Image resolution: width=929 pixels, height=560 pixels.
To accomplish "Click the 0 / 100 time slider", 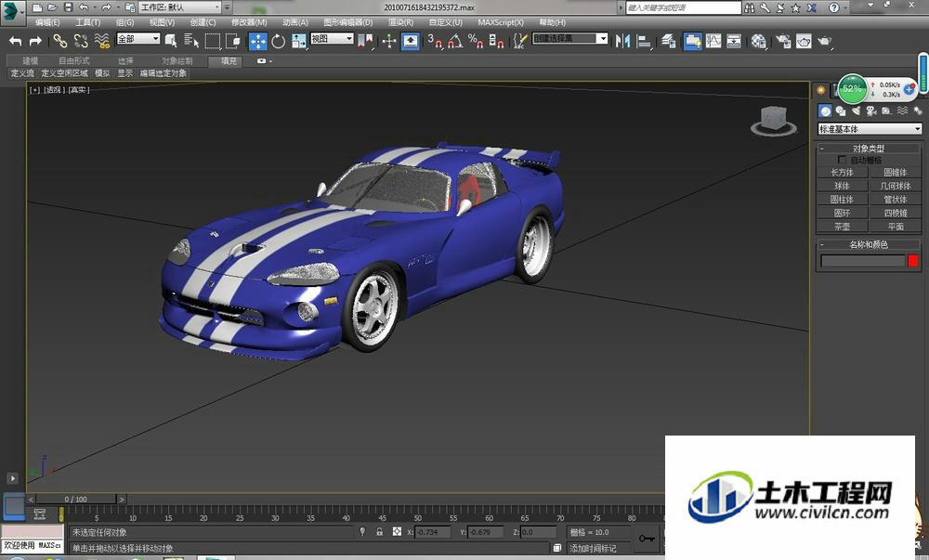I will tap(76, 500).
